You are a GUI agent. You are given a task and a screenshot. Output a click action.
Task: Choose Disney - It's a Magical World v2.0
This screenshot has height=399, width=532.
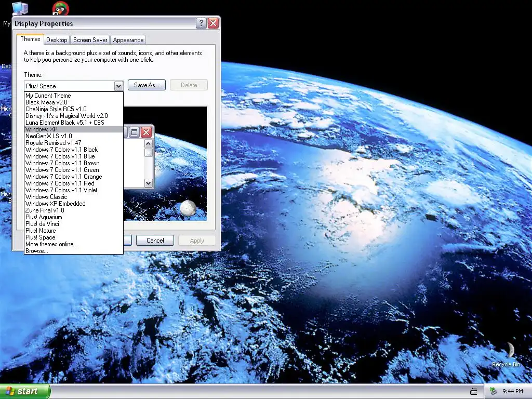pyautogui.click(x=74, y=116)
